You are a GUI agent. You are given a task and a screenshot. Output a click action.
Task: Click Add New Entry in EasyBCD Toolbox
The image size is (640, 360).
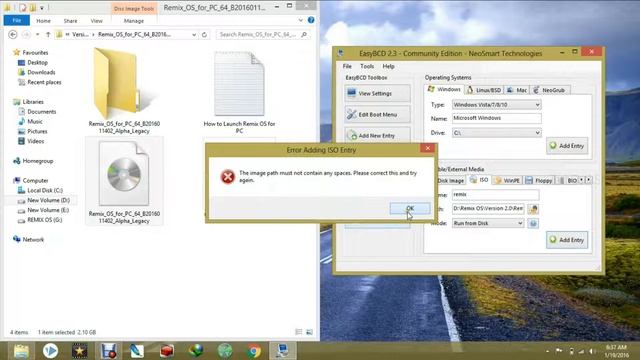pyautogui.click(x=377, y=135)
